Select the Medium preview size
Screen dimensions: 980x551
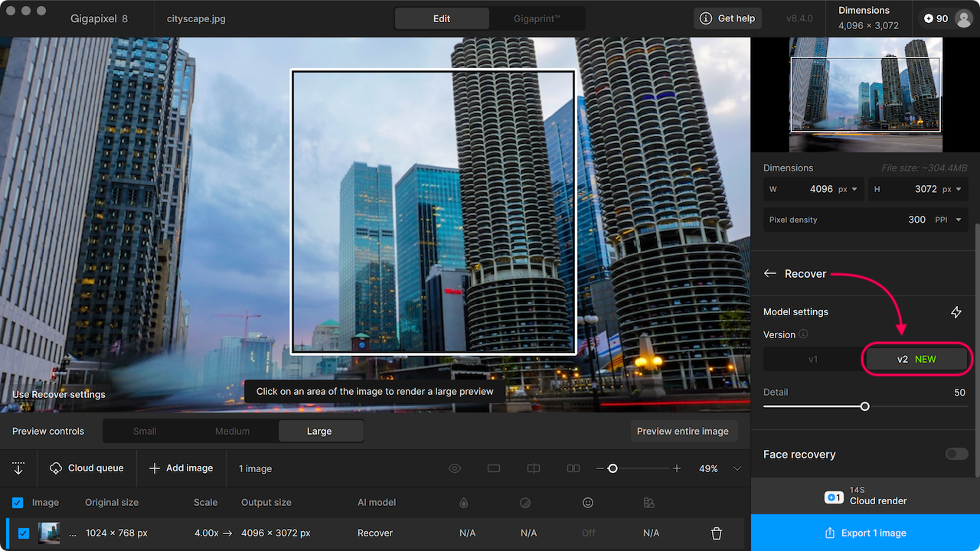click(x=232, y=432)
